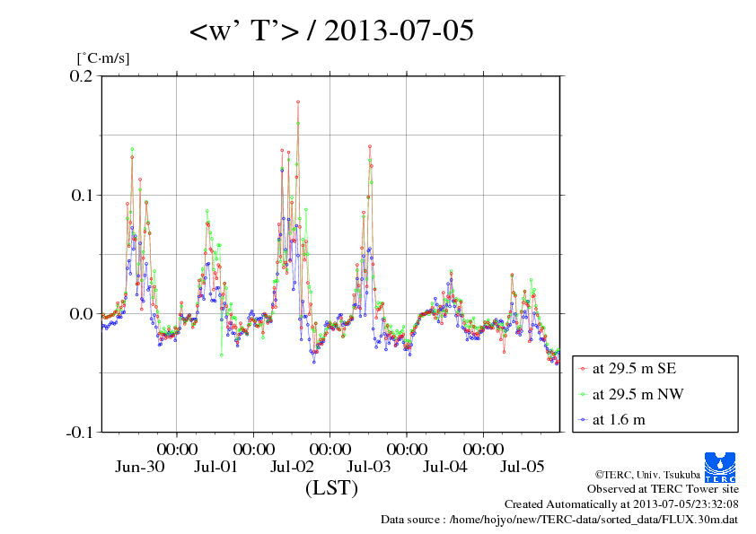Viewport: 756px width, 534px height.
Task: Click the y-axis value "0.2"
Action: pos(81,75)
